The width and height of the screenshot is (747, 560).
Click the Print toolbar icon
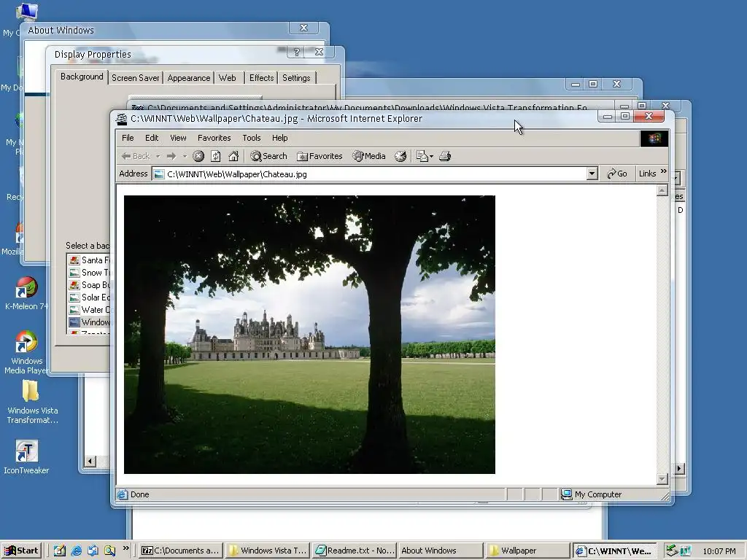(x=445, y=156)
